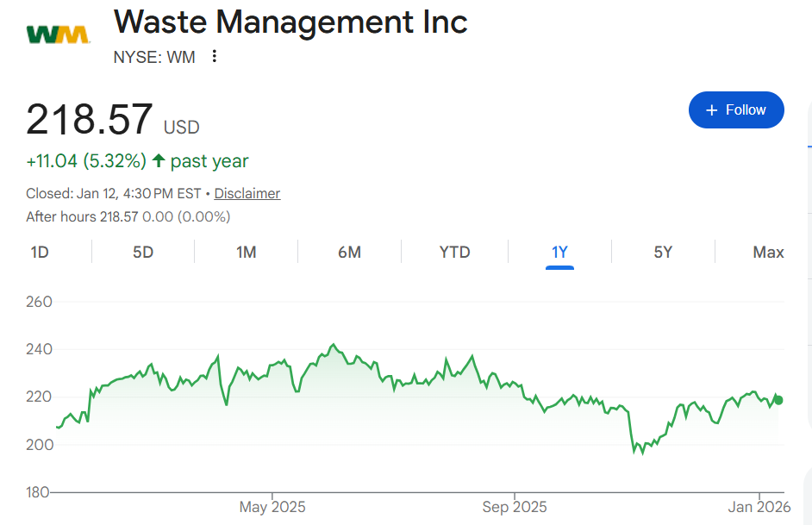This screenshot has height=525, width=812.
Task: Switch to the 1D chart range
Action: tap(40, 253)
